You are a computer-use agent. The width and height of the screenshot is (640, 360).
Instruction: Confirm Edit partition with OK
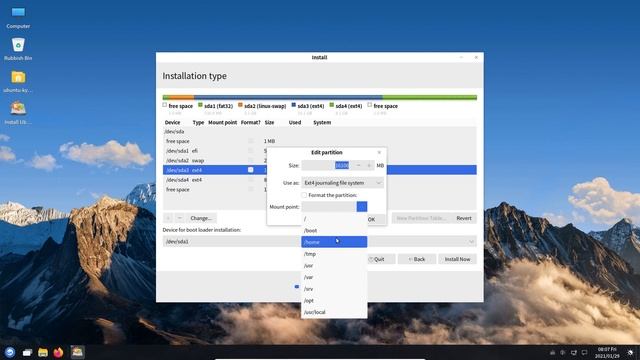click(371, 219)
